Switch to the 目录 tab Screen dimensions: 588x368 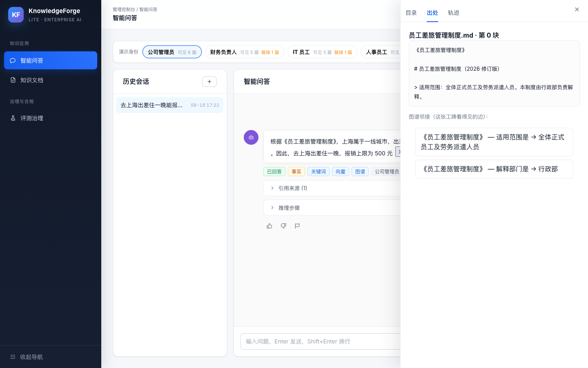coord(411,13)
